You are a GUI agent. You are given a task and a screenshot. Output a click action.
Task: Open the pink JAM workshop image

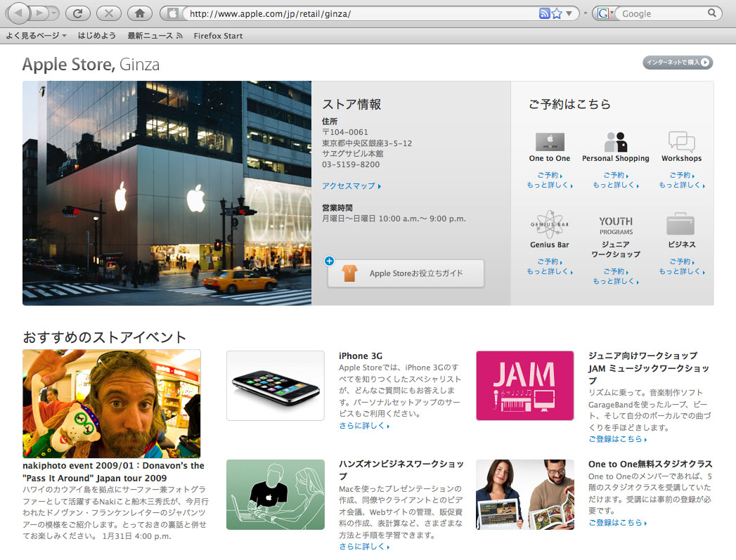tap(525, 386)
